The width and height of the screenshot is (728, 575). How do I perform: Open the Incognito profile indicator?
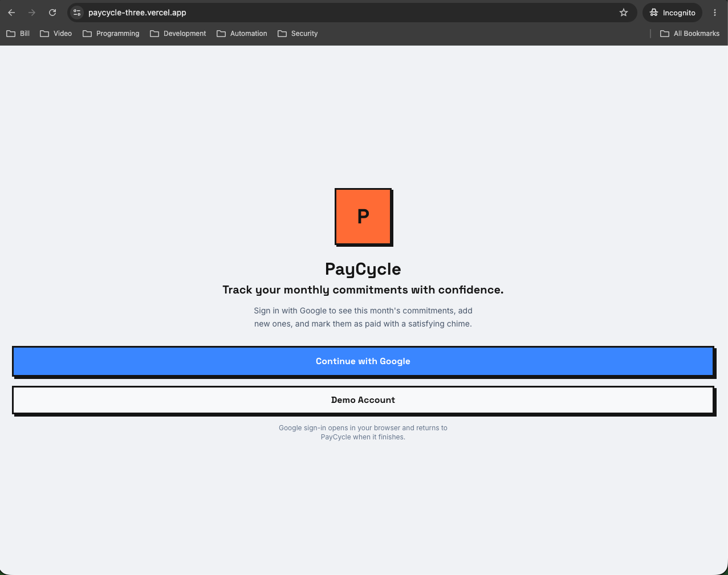[672, 13]
